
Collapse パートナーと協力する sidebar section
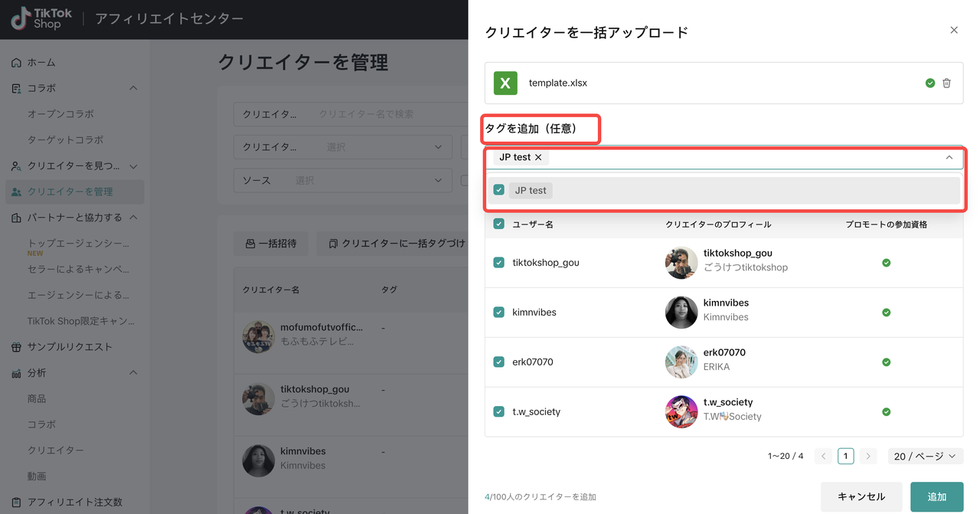point(133,218)
